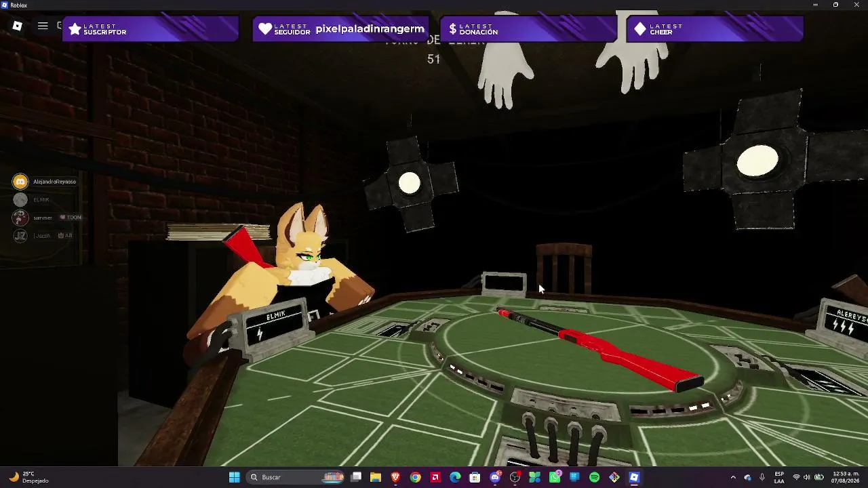
Task: Switch to the Roblox taskbar icon
Action: pos(634,477)
